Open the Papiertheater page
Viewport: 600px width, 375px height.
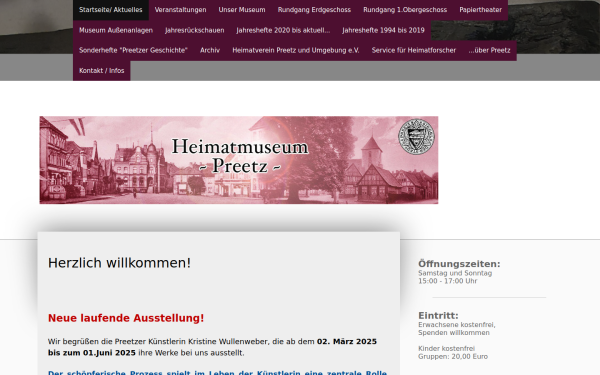click(x=481, y=10)
